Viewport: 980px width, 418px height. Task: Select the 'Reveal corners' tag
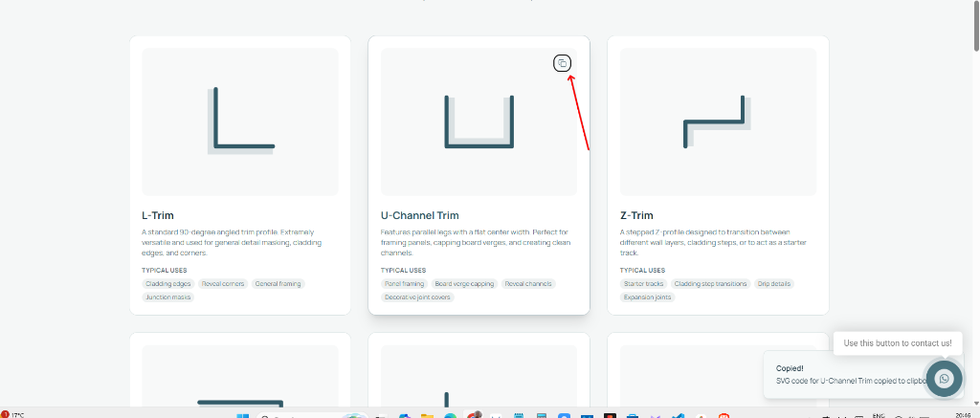(x=223, y=284)
